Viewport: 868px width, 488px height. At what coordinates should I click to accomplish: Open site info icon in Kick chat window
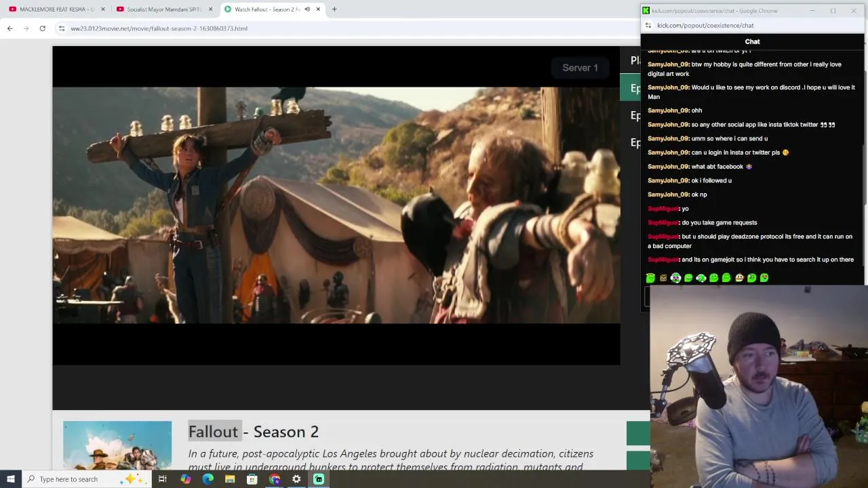coord(648,25)
